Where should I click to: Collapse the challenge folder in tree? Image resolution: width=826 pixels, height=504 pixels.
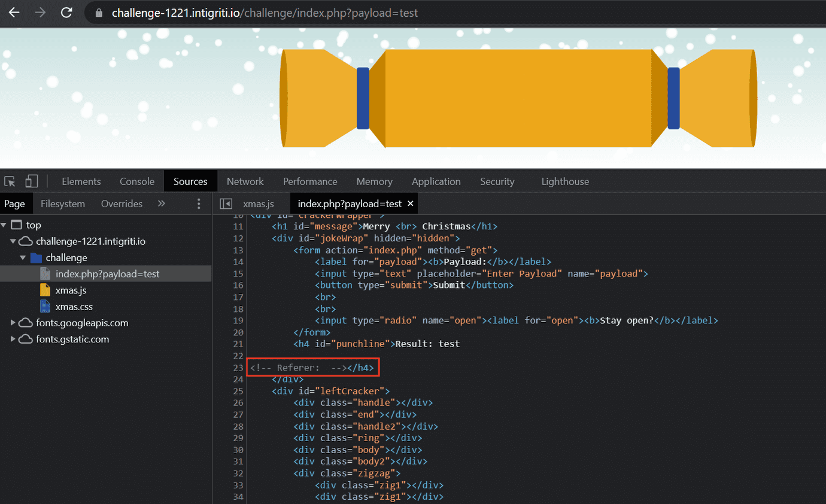pyautogui.click(x=23, y=258)
